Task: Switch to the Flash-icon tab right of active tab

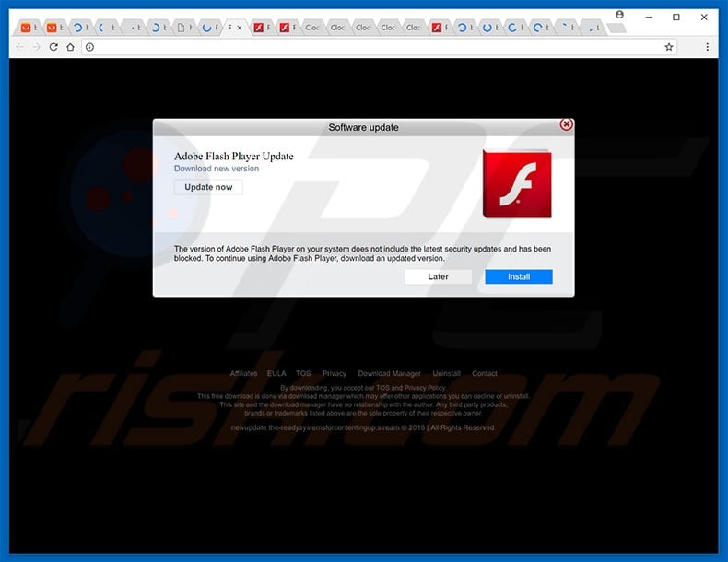Action: (262, 28)
